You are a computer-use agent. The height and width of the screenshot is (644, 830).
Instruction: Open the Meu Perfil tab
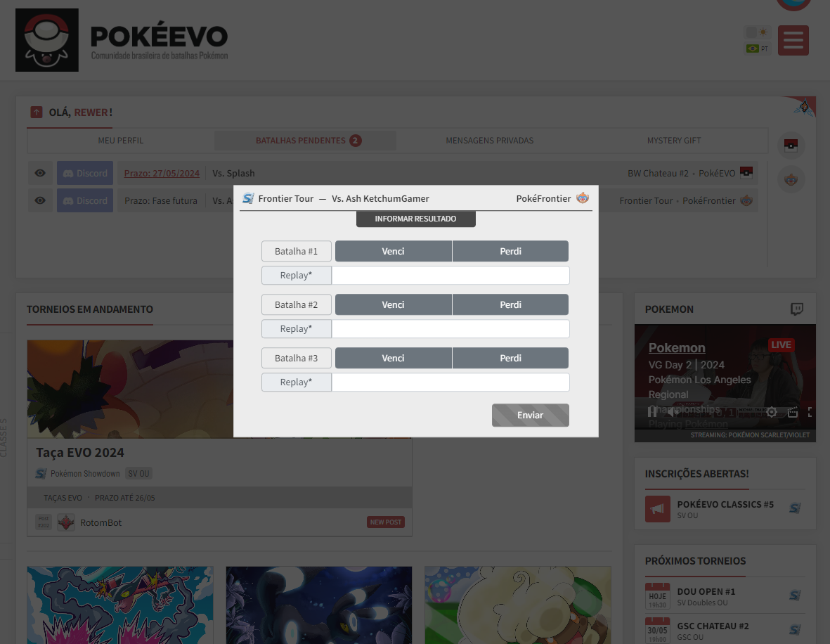[121, 141]
